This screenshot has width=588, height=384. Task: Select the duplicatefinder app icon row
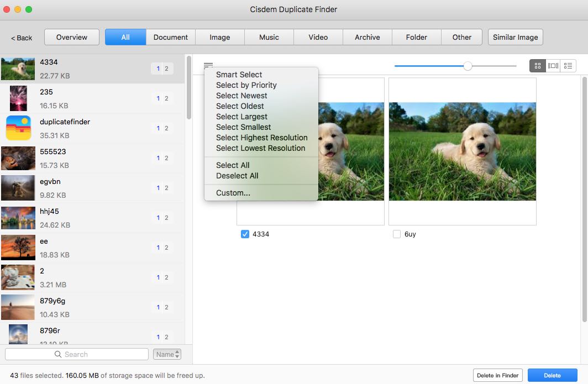click(92, 128)
